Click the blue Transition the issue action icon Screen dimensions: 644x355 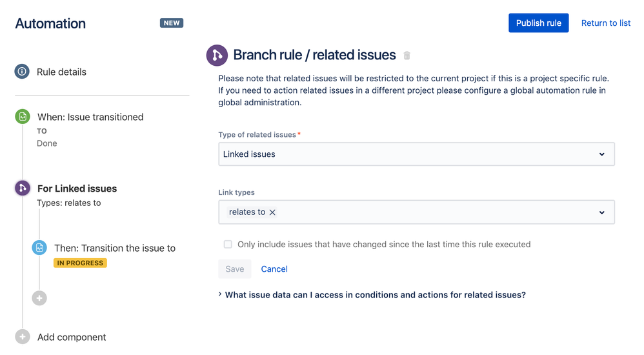[39, 248]
